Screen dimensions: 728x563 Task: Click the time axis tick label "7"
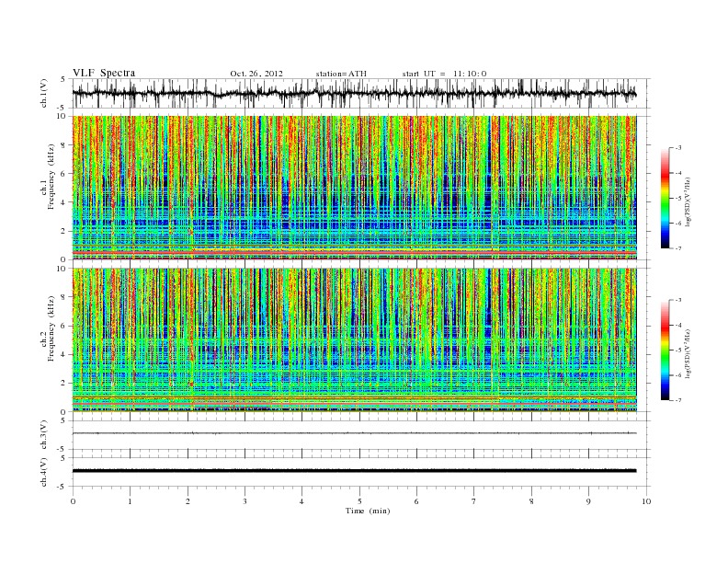(474, 501)
